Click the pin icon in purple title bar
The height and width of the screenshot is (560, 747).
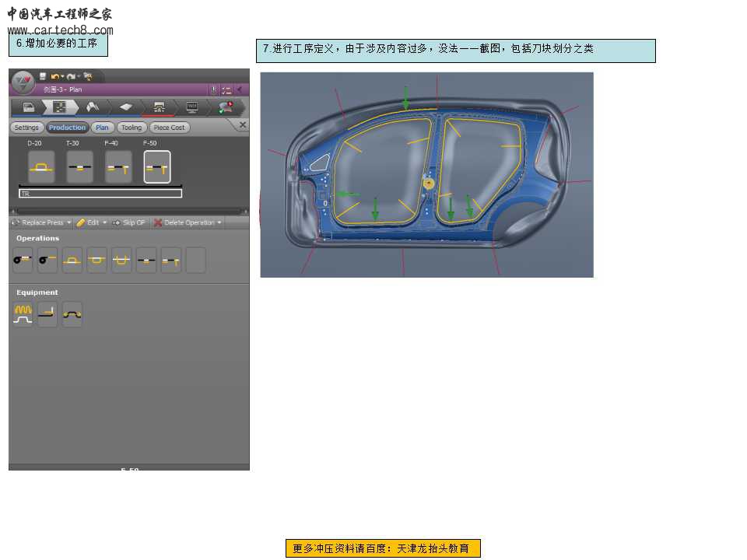click(x=213, y=89)
